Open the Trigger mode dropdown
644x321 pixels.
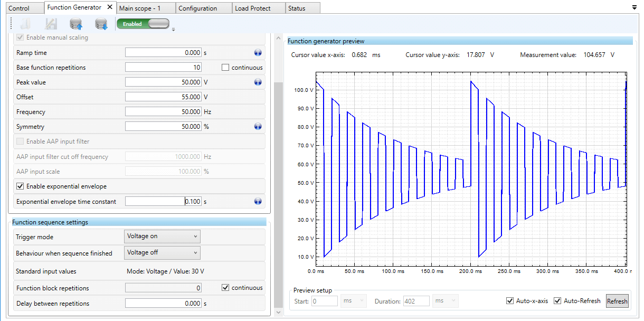pyautogui.click(x=162, y=237)
